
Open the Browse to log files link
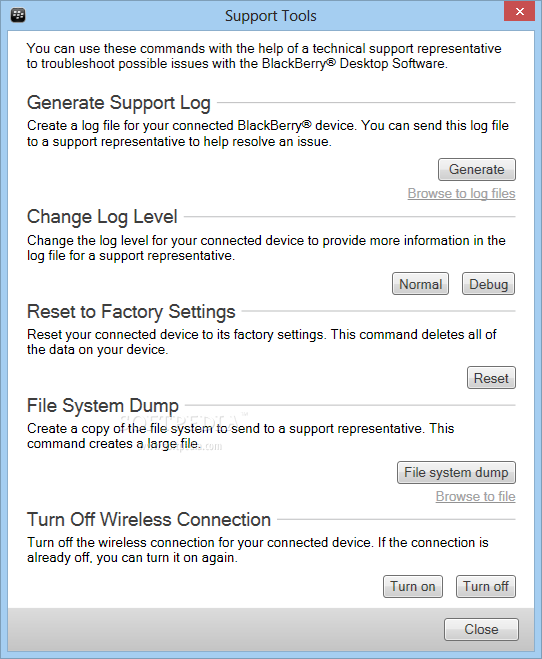click(x=461, y=193)
